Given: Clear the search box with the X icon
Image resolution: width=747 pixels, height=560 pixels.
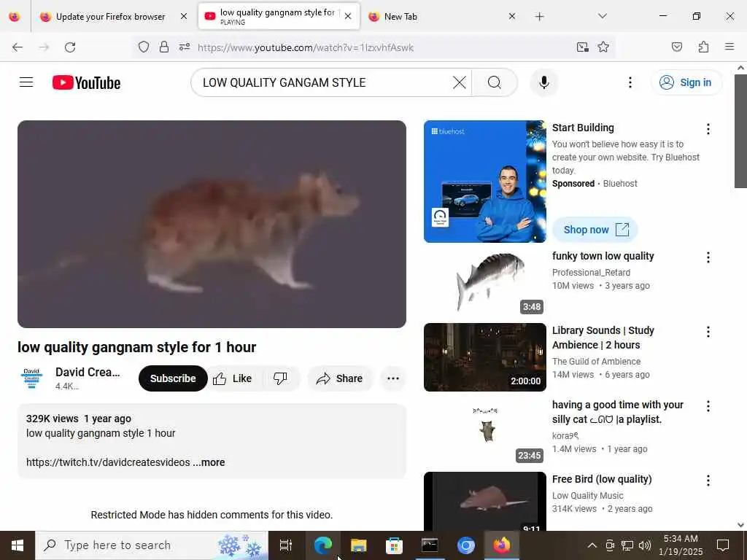Looking at the screenshot, I should pyautogui.click(x=460, y=82).
